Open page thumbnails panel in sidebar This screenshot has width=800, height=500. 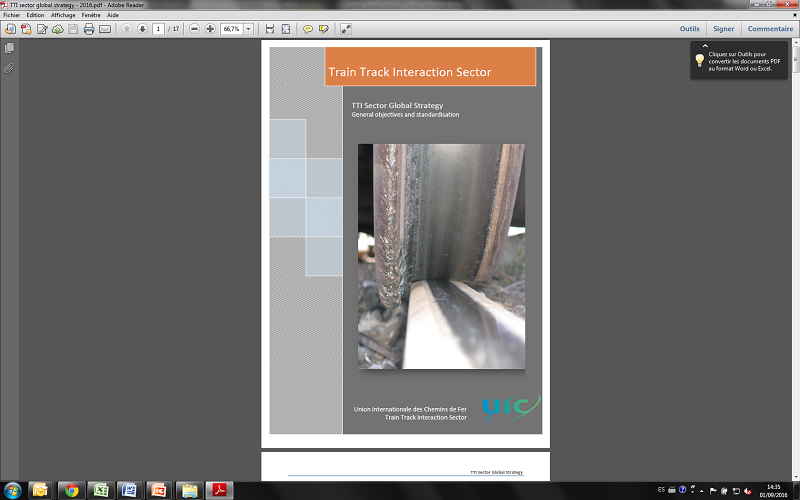tap(9, 48)
